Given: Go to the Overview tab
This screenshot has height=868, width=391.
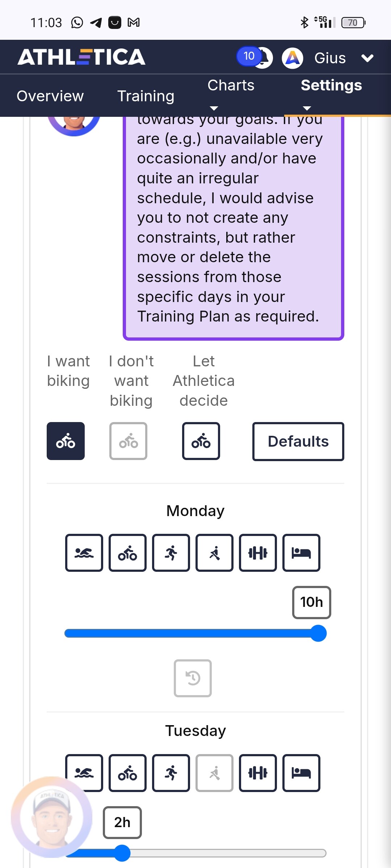Looking at the screenshot, I should (x=50, y=96).
